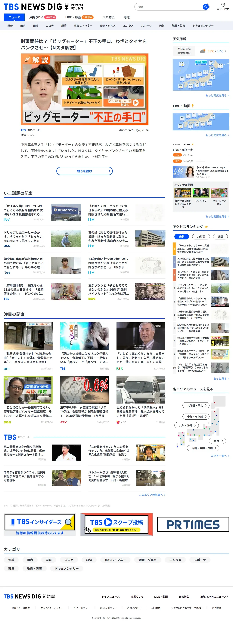Follow the このエリアの記事へ link
233x644 pixels.
pos(152,495)
